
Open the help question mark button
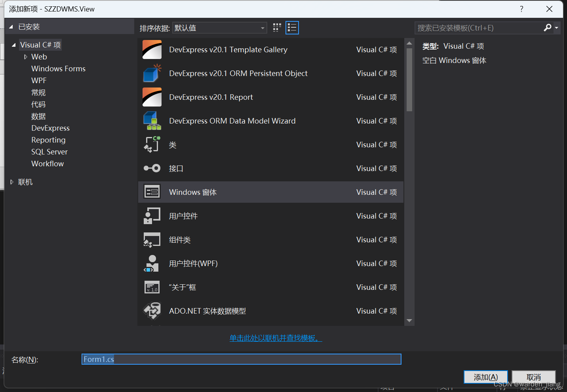521,9
